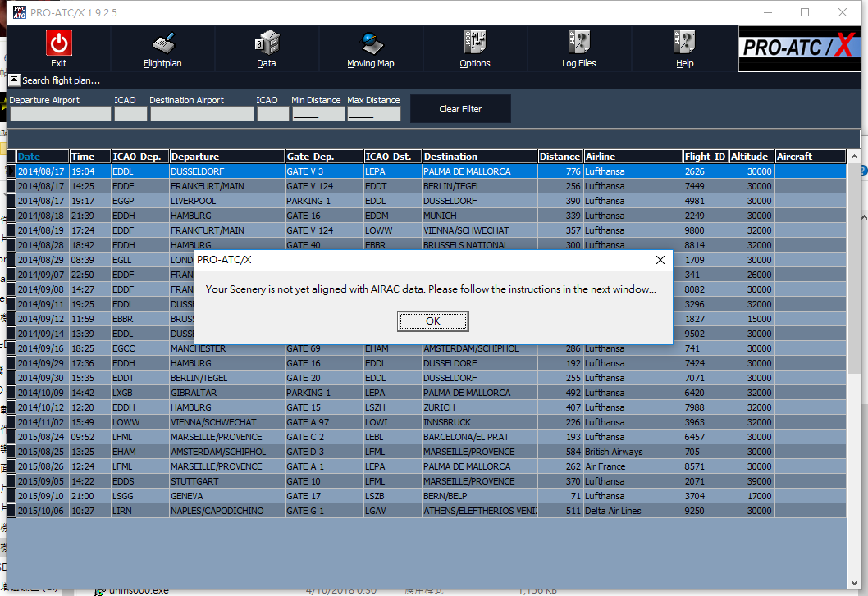Close the PRO-ATC/X message dialog
Viewport: 868px width, 596px height.
(660, 260)
